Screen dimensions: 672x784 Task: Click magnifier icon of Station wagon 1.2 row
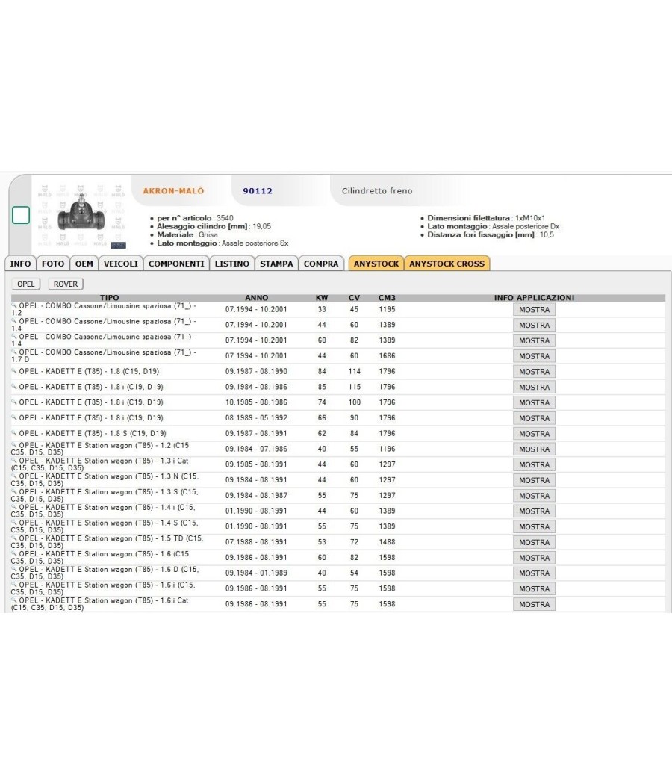pyautogui.click(x=14, y=444)
